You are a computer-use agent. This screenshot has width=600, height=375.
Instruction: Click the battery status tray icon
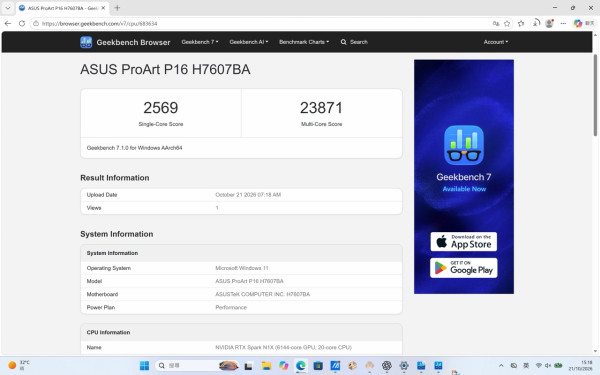pos(558,366)
